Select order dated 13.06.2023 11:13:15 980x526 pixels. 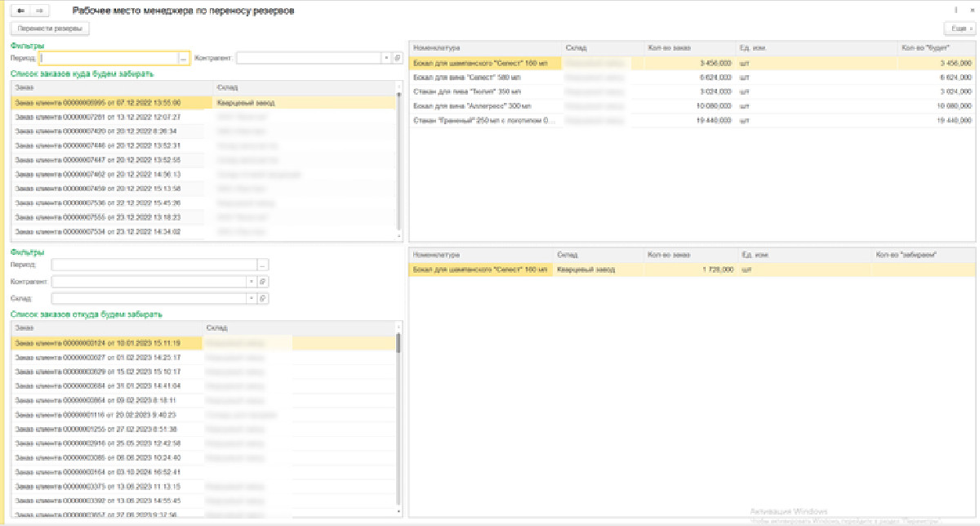(x=203, y=486)
